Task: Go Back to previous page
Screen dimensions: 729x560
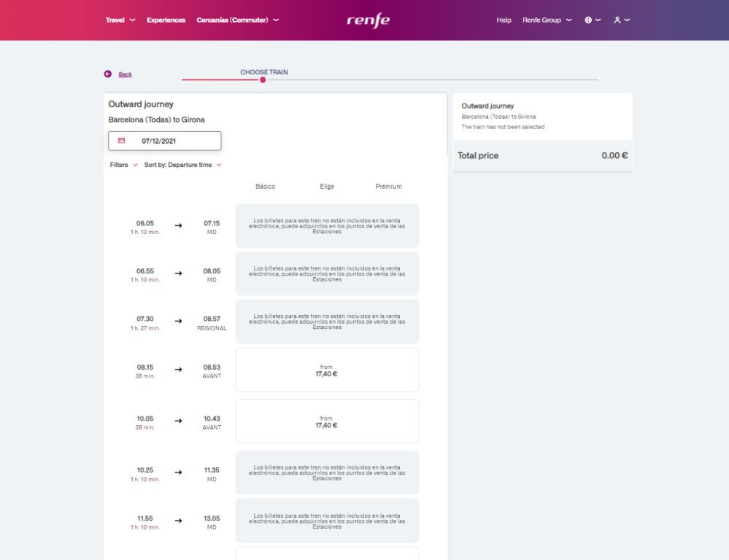Action: [x=125, y=74]
